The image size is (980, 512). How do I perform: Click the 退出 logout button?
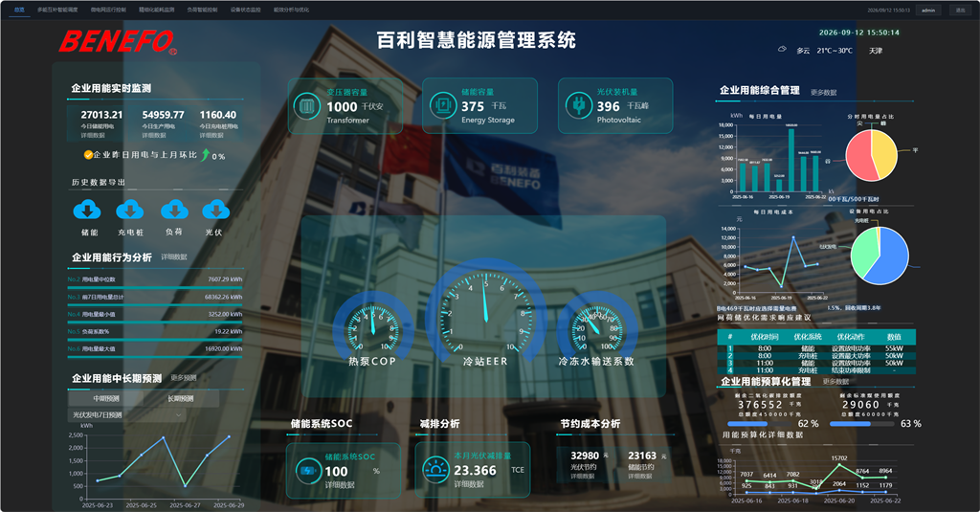click(x=961, y=10)
